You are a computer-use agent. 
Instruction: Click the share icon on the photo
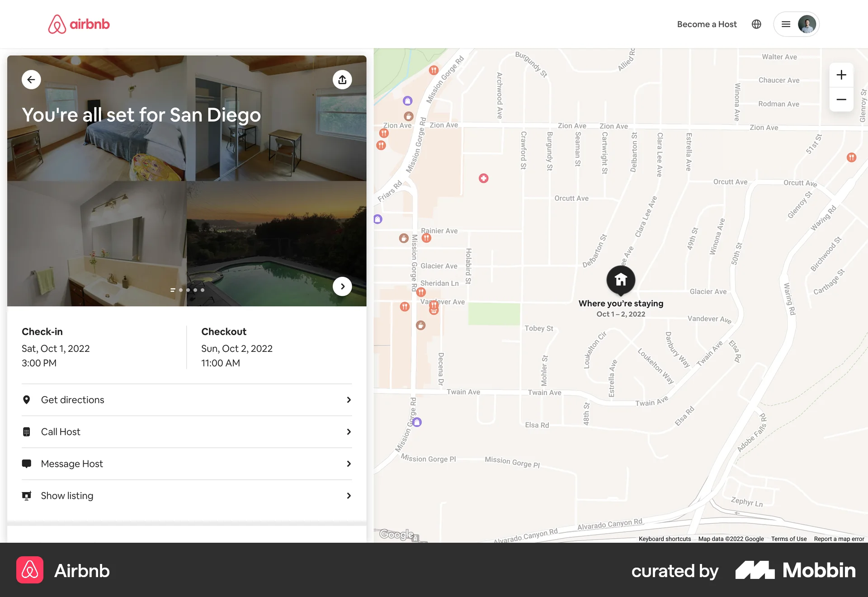[x=342, y=79]
